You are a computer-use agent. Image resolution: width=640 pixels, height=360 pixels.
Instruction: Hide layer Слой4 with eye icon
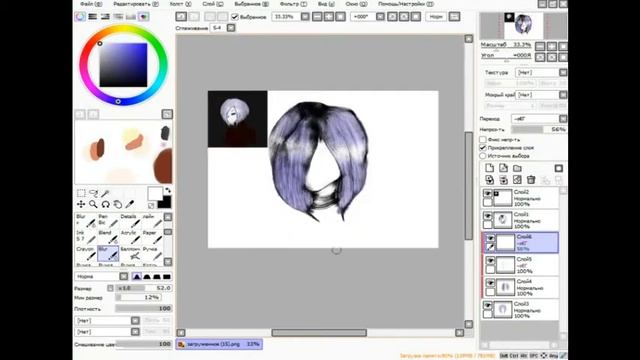490,283
